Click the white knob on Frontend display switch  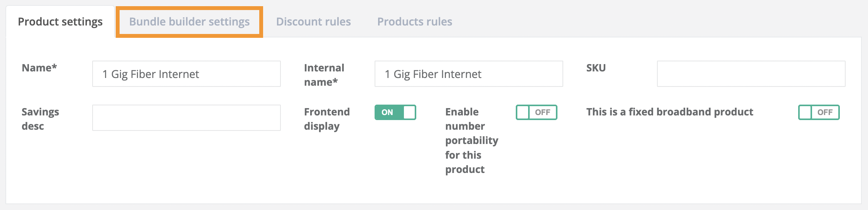point(409,112)
